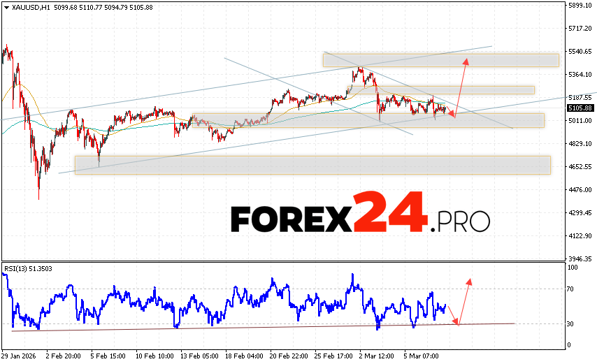Image resolution: width=597 pixels, height=364 pixels.
Task: Click the RSI 70 level label
Action: point(571,289)
